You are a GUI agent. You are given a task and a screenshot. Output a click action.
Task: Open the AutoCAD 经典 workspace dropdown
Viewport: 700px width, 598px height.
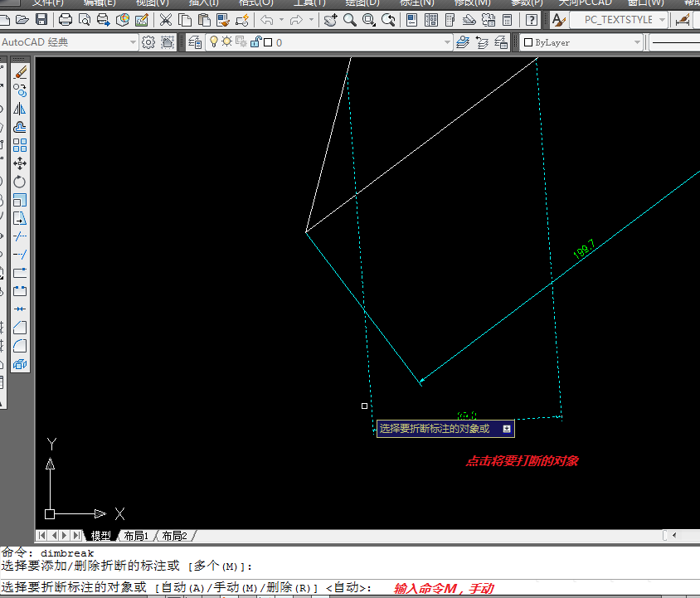click(133, 42)
